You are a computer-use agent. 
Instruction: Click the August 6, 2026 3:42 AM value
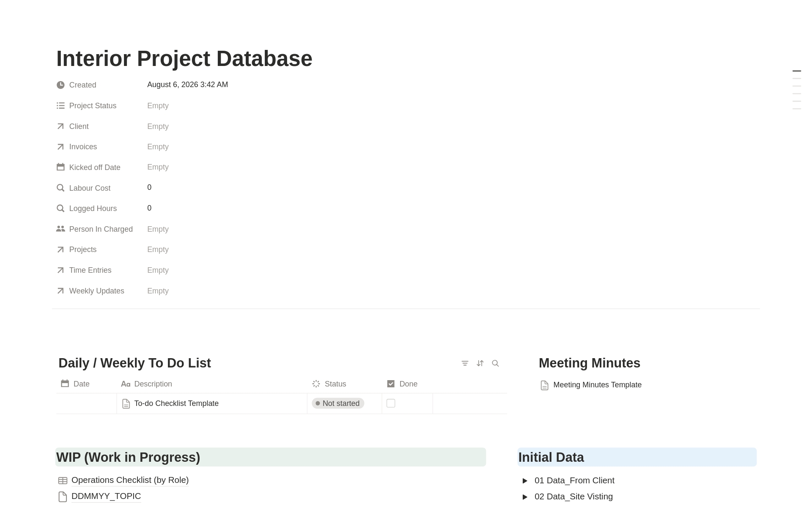pyautogui.click(x=187, y=85)
